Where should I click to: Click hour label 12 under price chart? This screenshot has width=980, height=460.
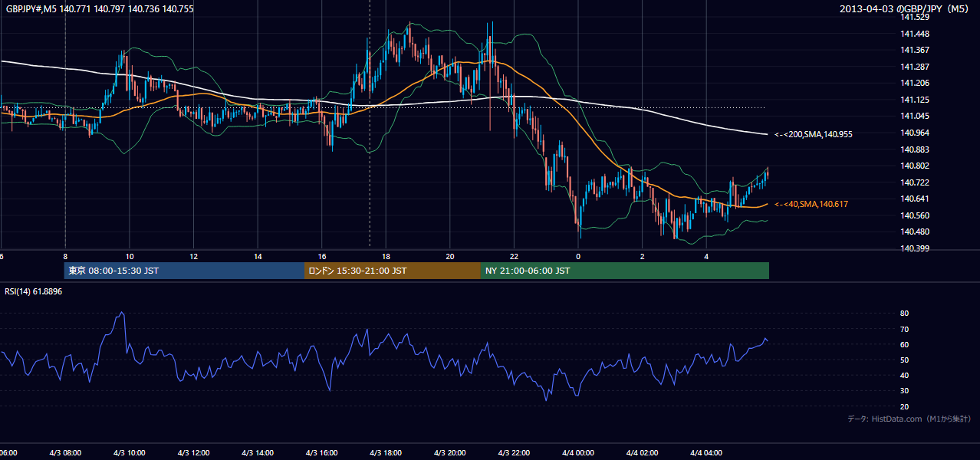[x=194, y=256]
